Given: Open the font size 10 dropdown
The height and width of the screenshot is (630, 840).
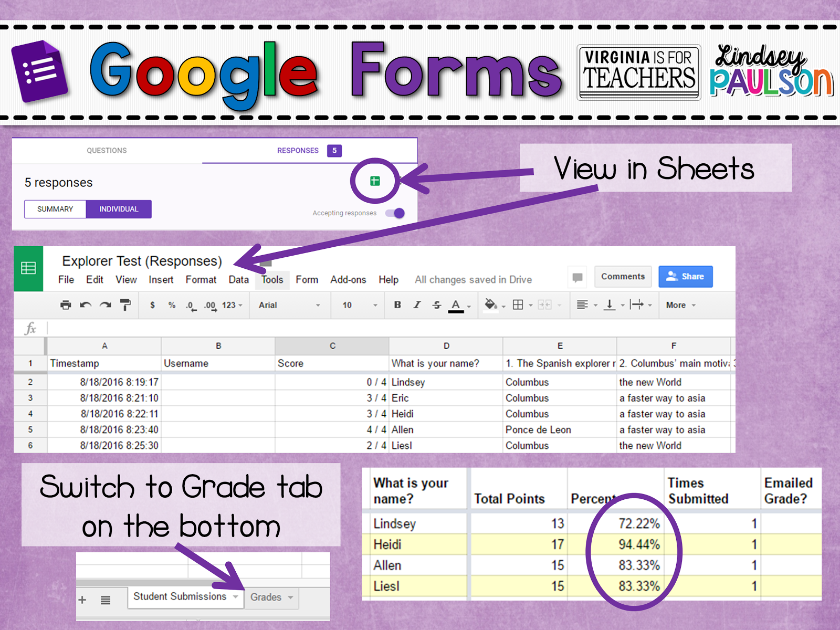Looking at the screenshot, I should point(360,305).
